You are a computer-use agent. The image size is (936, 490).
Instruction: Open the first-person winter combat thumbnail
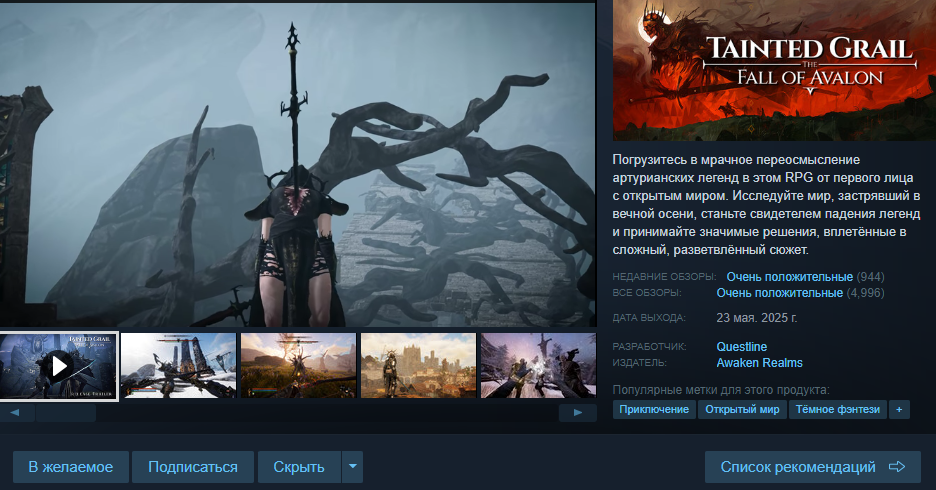coord(538,365)
